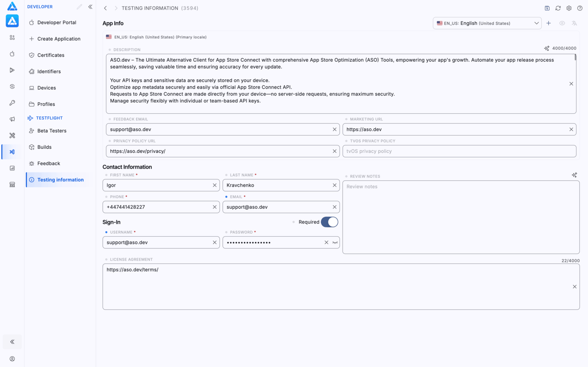Click the blue app logo tile in rail
This screenshot has width=588, height=367.
click(x=12, y=21)
